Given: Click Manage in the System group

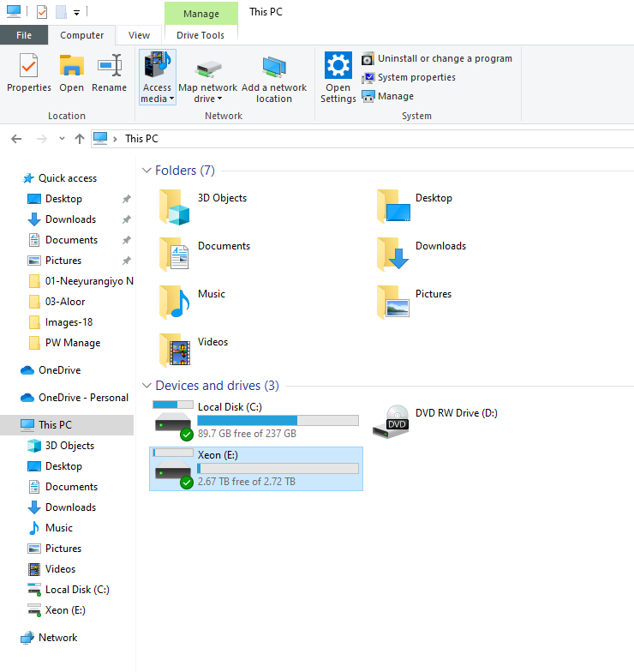Looking at the screenshot, I should 387,96.
